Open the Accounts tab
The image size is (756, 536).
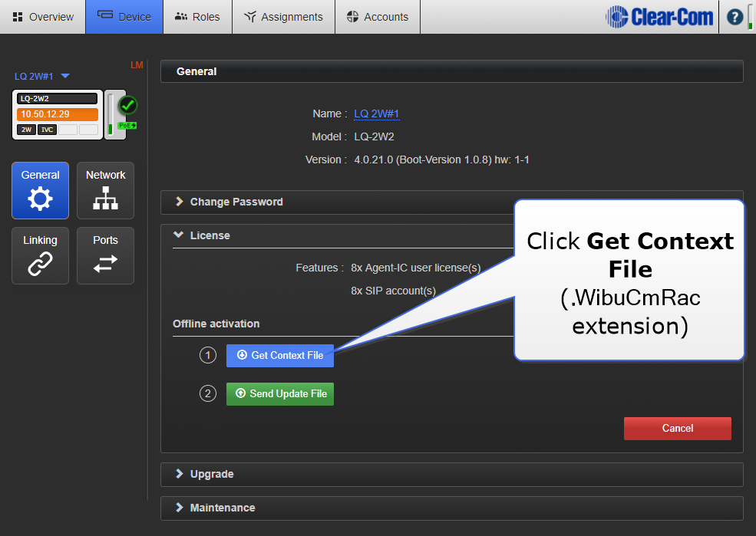click(378, 17)
